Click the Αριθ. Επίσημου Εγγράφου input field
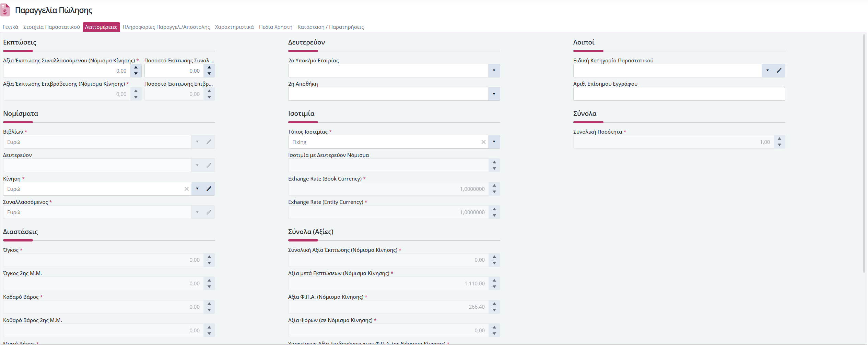Screen dimensions: 868x345 click(679, 94)
